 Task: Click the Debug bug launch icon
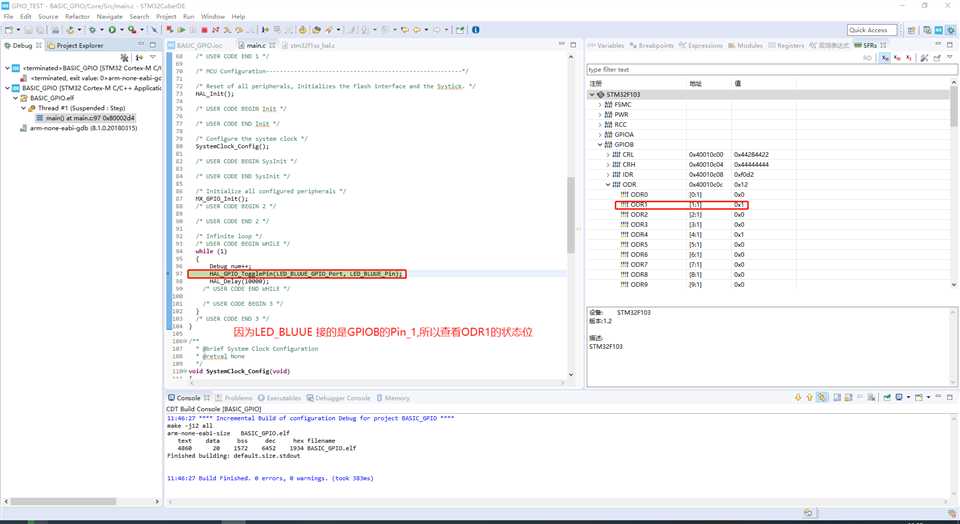92,29
